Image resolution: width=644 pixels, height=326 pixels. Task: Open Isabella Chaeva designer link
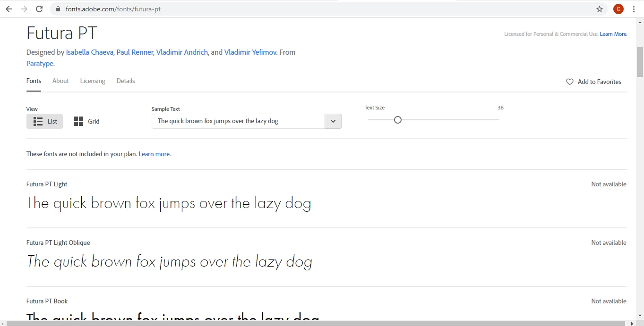[90, 52]
